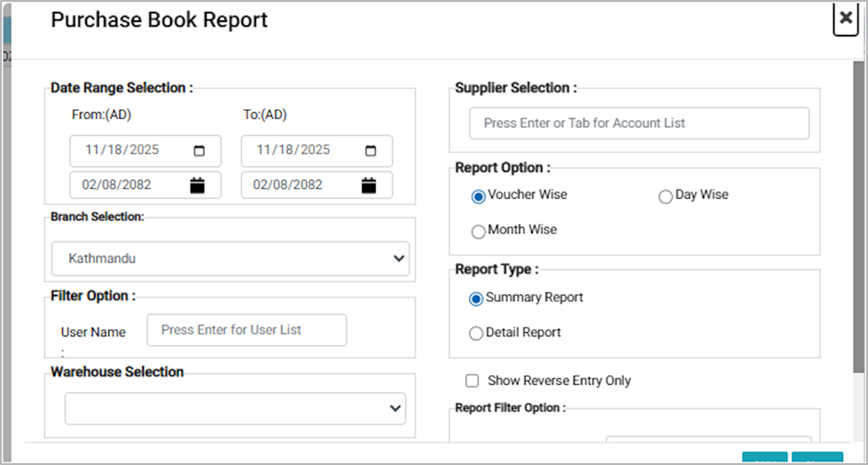The height and width of the screenshot is (465, 868).
Task: Enable Show Reverse Entry Only checkbox
Action: [x=473, y=381]
